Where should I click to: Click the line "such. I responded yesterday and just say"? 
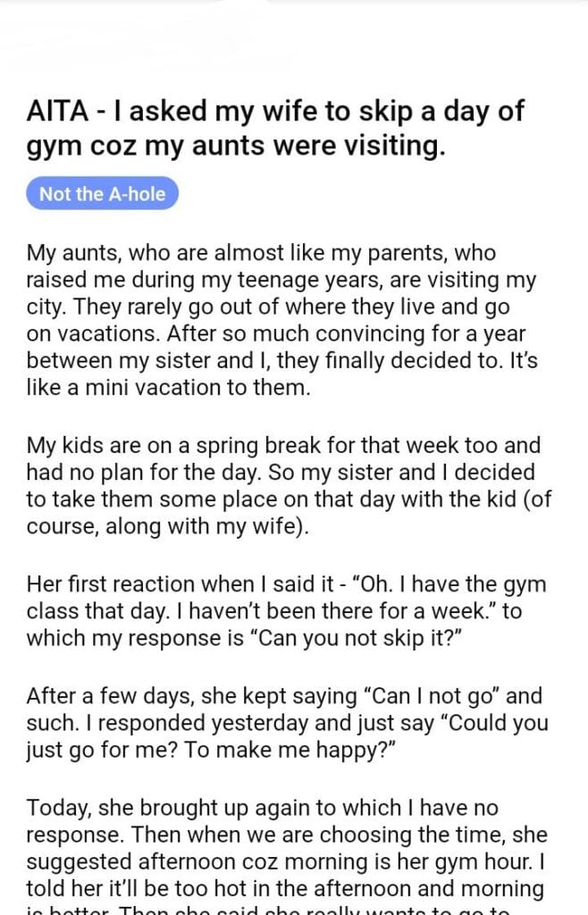pyautogui.click(x=286, y=722)
